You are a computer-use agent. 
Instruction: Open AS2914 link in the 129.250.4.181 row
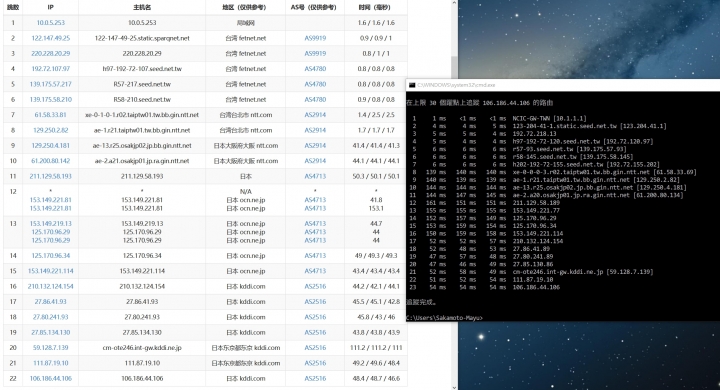[x=315, y=146]
